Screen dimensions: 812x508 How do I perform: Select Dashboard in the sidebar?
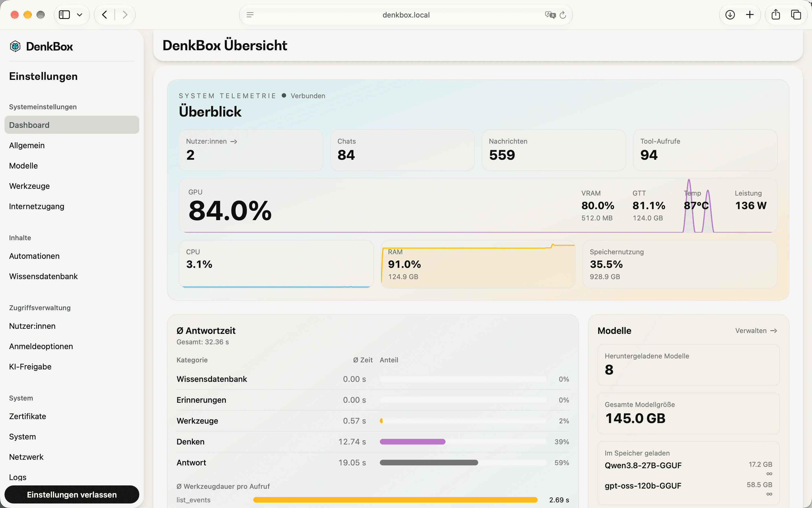(72, 125)
